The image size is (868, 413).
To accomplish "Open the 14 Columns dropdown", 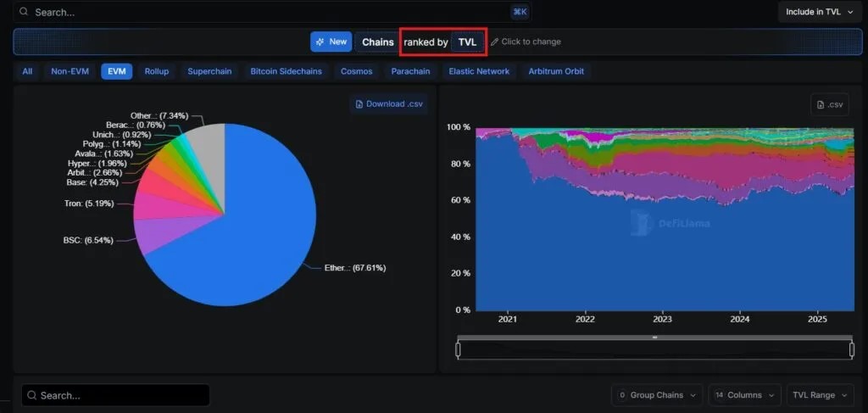I will point(744,395).
